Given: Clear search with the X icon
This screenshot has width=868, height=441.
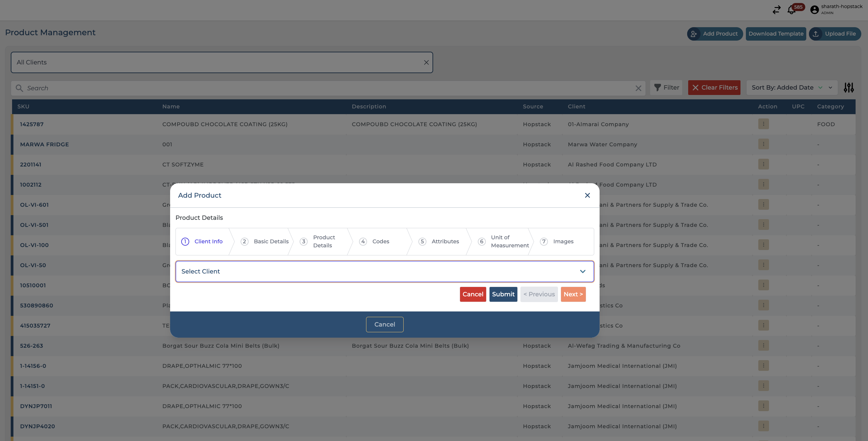Looking at the screenshot, I should pyautogui.click(x=638, y=88).
